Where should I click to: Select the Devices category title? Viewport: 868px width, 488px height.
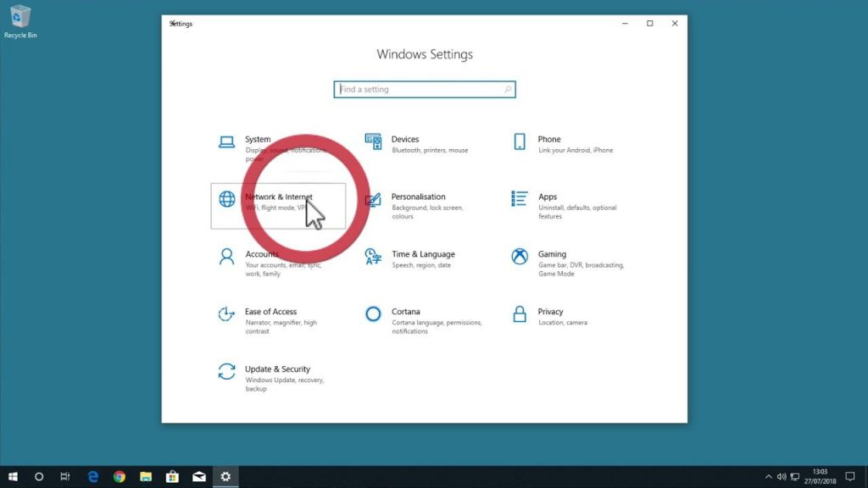tap(405, 140)
